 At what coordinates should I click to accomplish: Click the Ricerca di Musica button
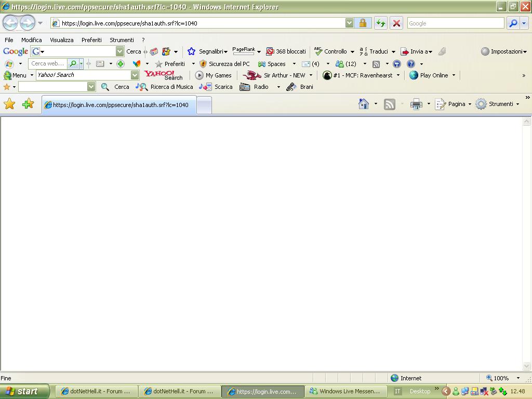[165, 87]
